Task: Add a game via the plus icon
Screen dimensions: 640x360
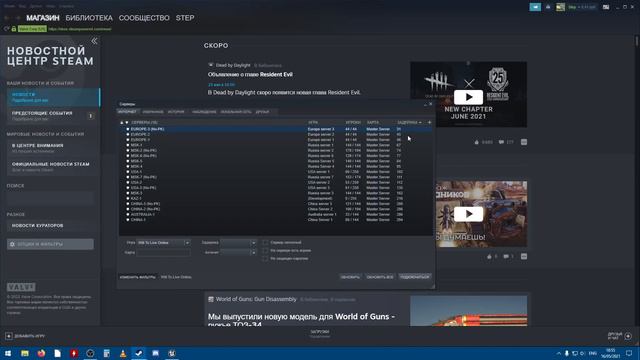Action: [9, 336]
